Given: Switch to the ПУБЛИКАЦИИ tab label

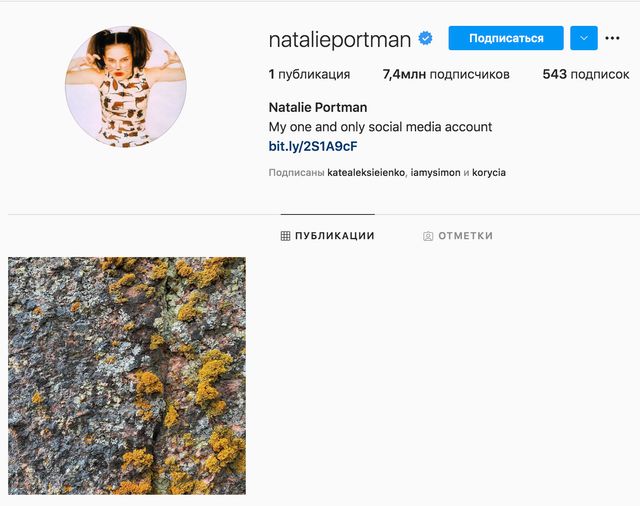Looking at the screenshot, I should click(x=334, y=236).
